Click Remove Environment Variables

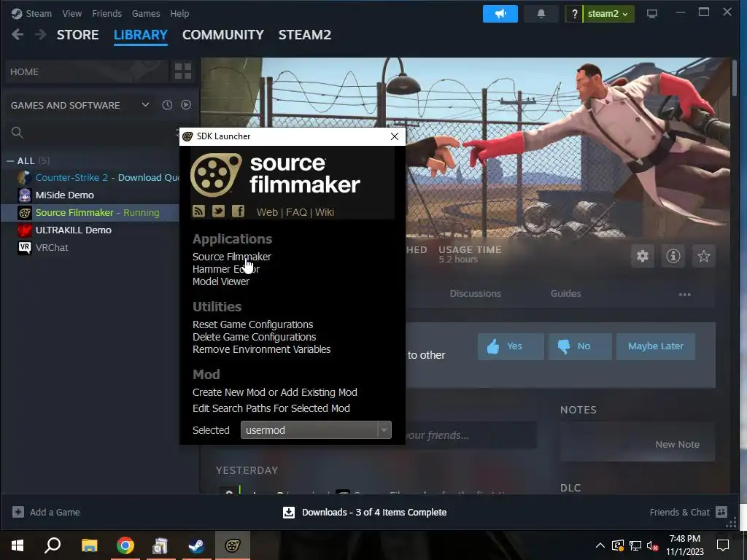pos(261,349)
